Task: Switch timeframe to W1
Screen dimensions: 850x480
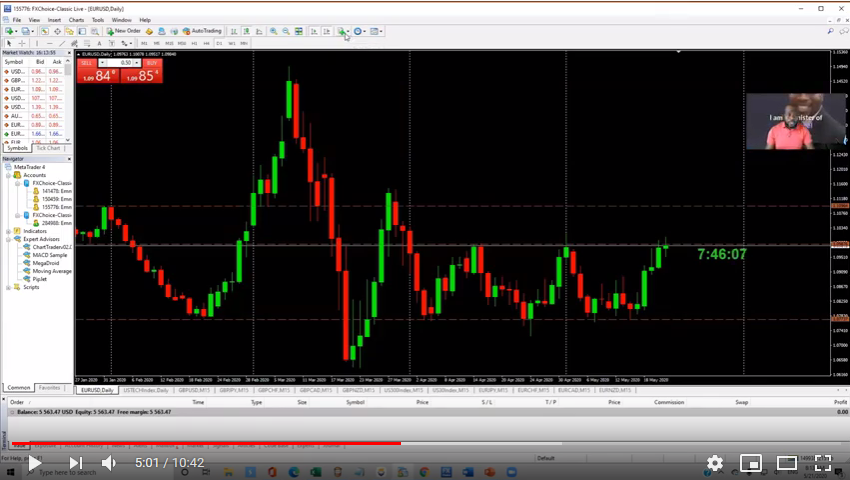Action: click(x=231, y=43)
